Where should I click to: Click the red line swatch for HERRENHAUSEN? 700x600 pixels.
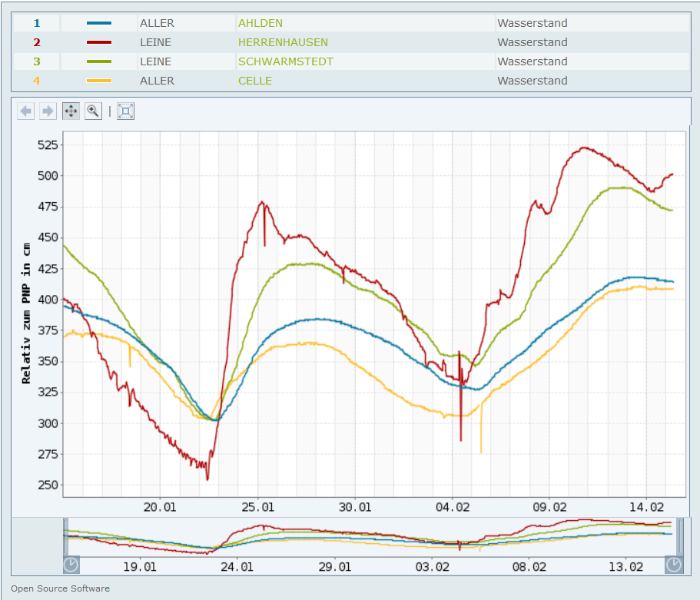pyautogui.click(x=99, y=42)
